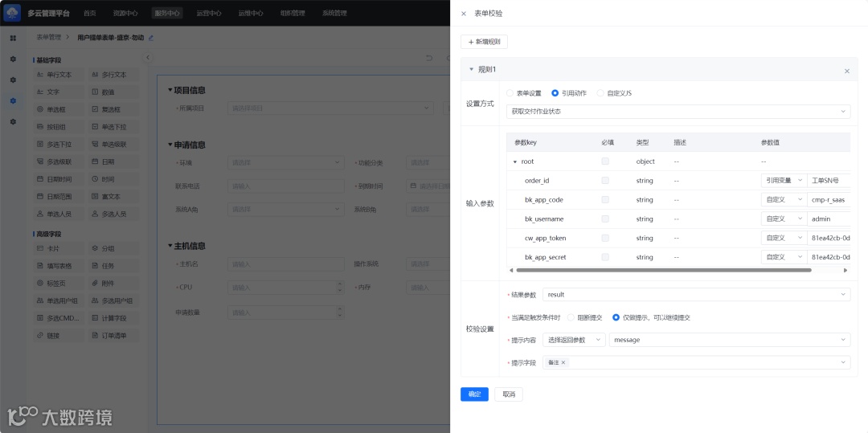868x433 pixels.
Task: Open the 首页 top menu
Action: pos(89,14)
